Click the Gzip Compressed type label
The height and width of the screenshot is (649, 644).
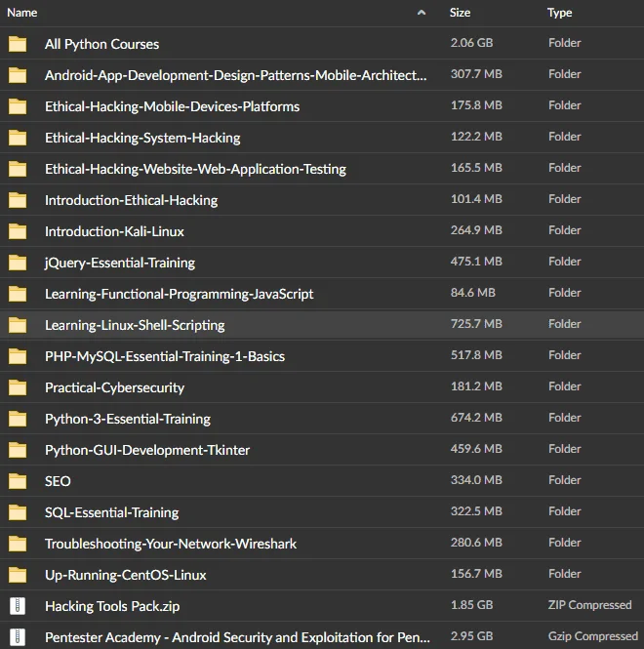point(593,636)
